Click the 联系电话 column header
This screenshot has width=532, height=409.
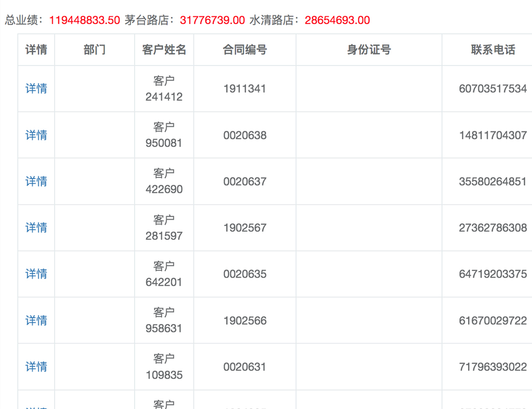(x=493, y=50)
